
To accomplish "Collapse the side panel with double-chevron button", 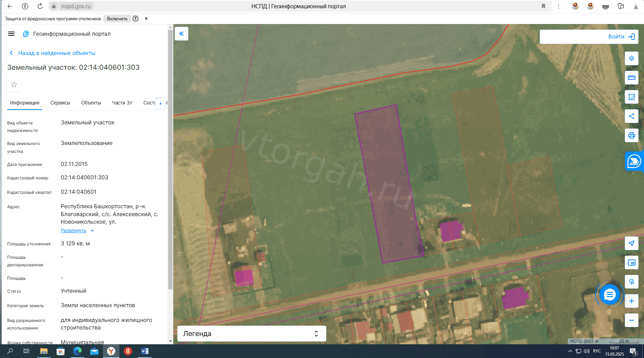I will pos(182,34).
